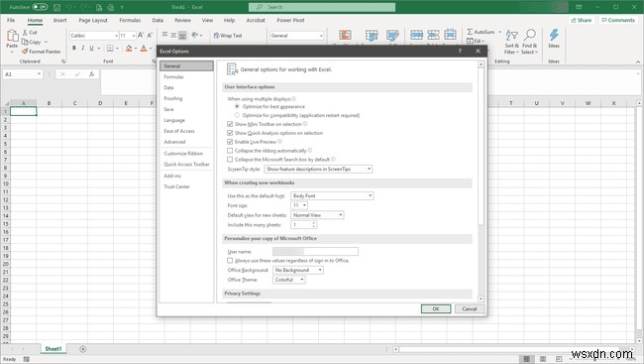This screenshot has width=644, height=364.
Task: Increase font size with larger A icon
Action: [141, 36]
